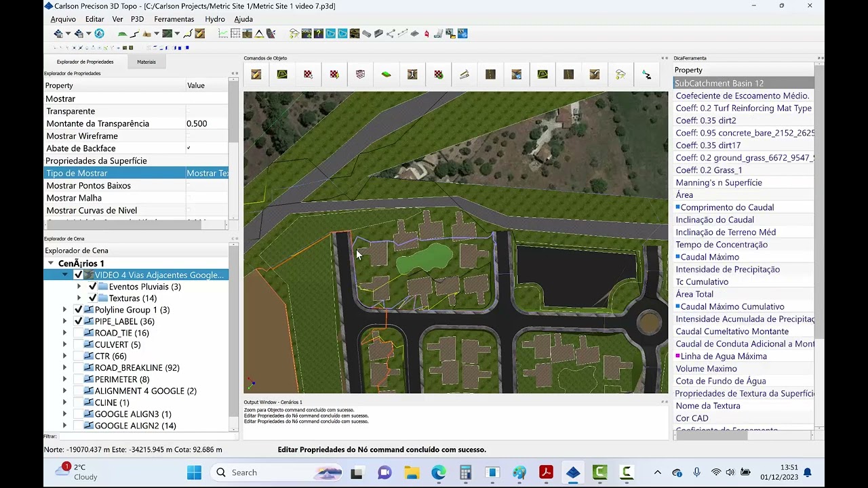Screen dimensions: 868x488
Task: Expand the Texturas (14) folder
Action: [79, 298]
